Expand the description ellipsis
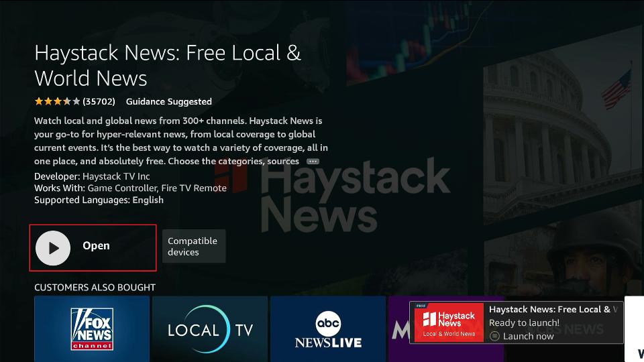 (313, 162)
